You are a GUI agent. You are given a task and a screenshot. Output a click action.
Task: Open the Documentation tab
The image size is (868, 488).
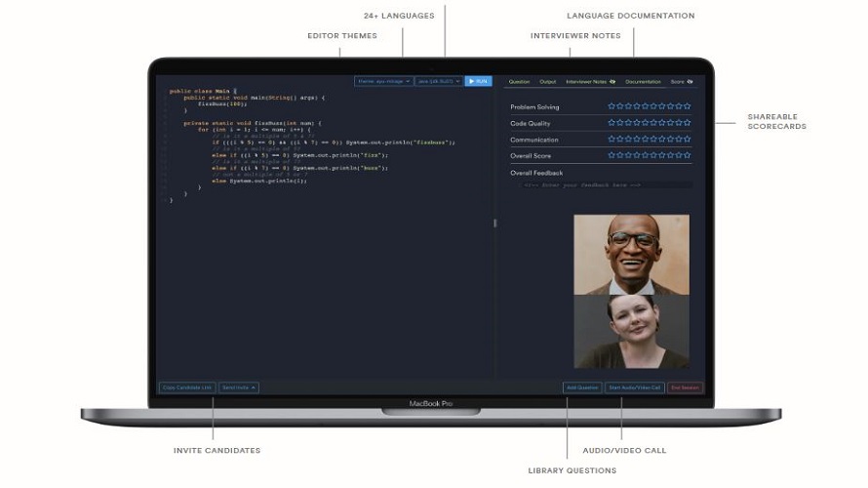(x=643, y=82)
